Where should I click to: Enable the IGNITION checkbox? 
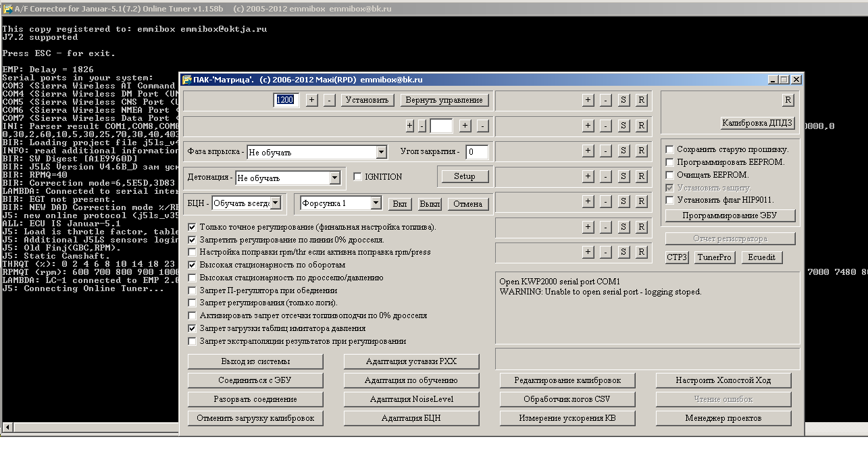pyautogui.click(x=358, y=177)
